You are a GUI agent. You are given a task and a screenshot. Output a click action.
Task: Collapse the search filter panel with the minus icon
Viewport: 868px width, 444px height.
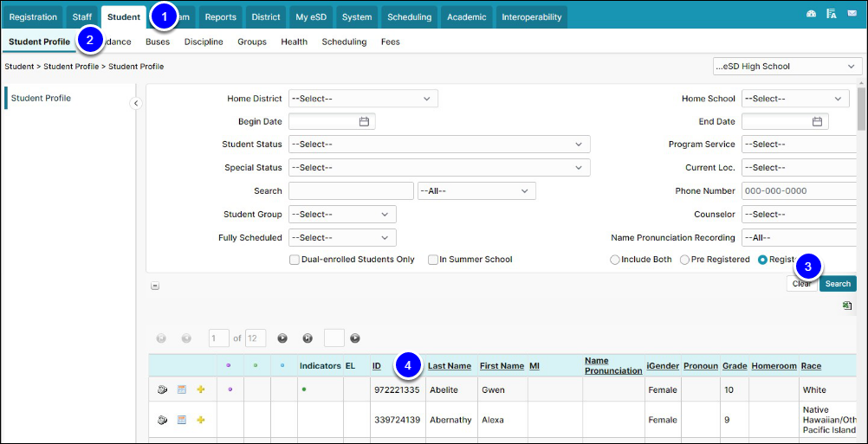pos(155,286)
